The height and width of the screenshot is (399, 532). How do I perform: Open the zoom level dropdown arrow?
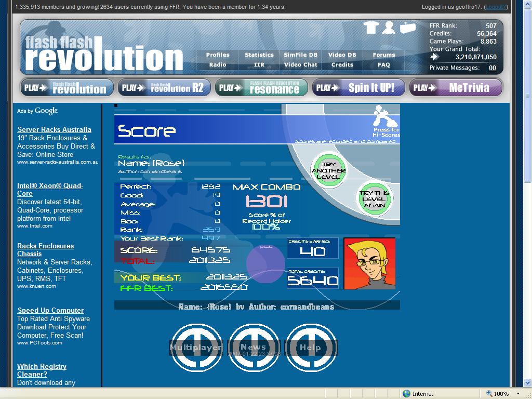click(518, 394)
